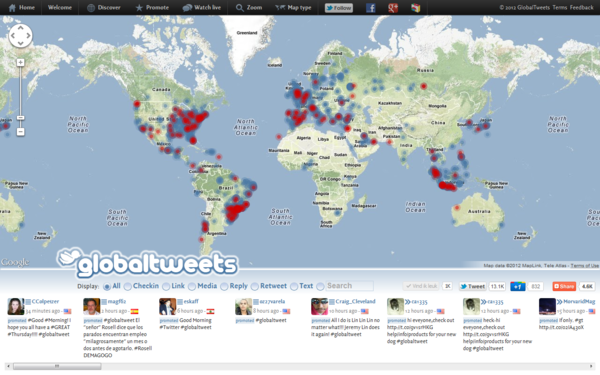Click the red Share button

pos(564,286)
